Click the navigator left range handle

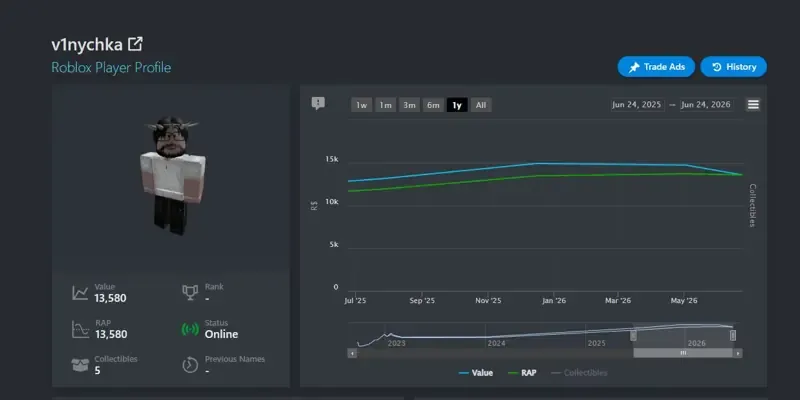pos(633,335)
